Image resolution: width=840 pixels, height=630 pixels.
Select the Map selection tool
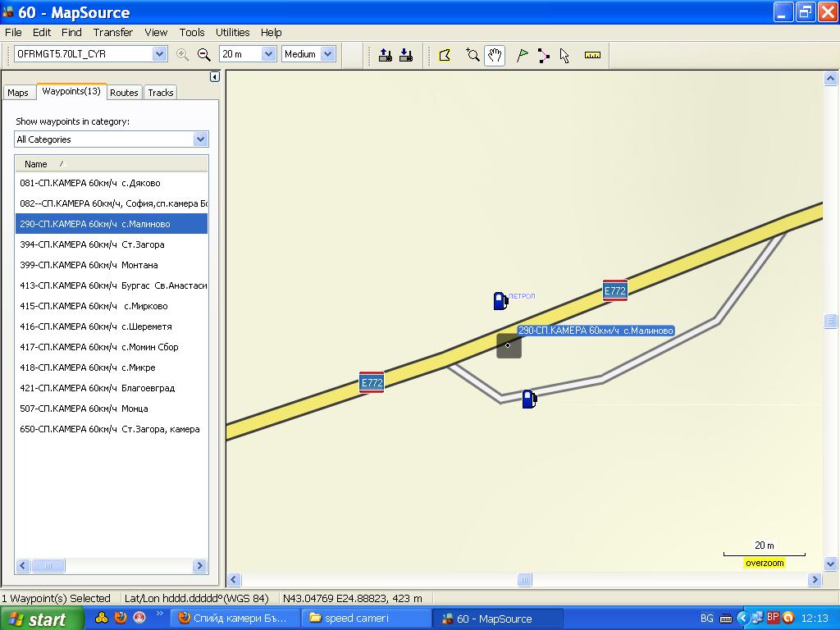pyautogui.click(x=445, y=55)
